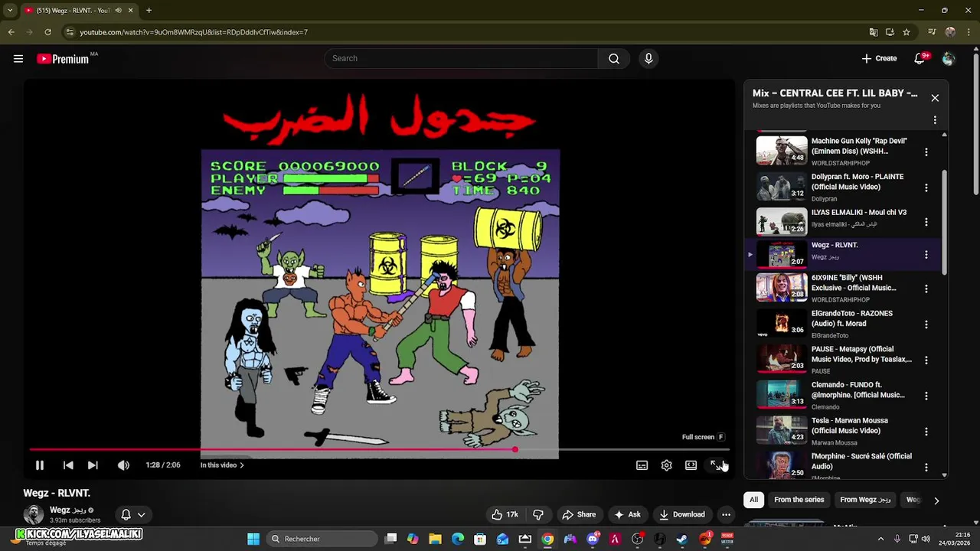Image resolution: width=980 pixels, height=551 pixels.
Task: Play Clemando - FUNDO title link
Action: 858,390
